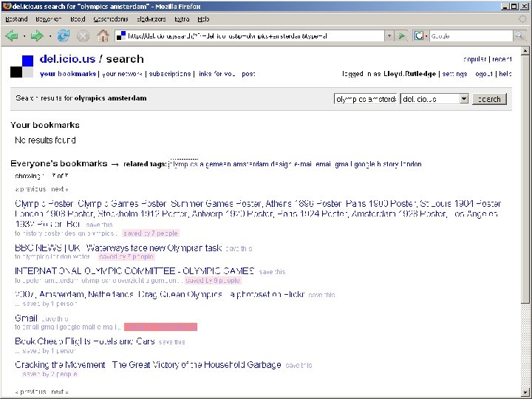The image size is (532, 399).
Task: Click the red saved-by badge under Gmail
Action: (160, 327)
